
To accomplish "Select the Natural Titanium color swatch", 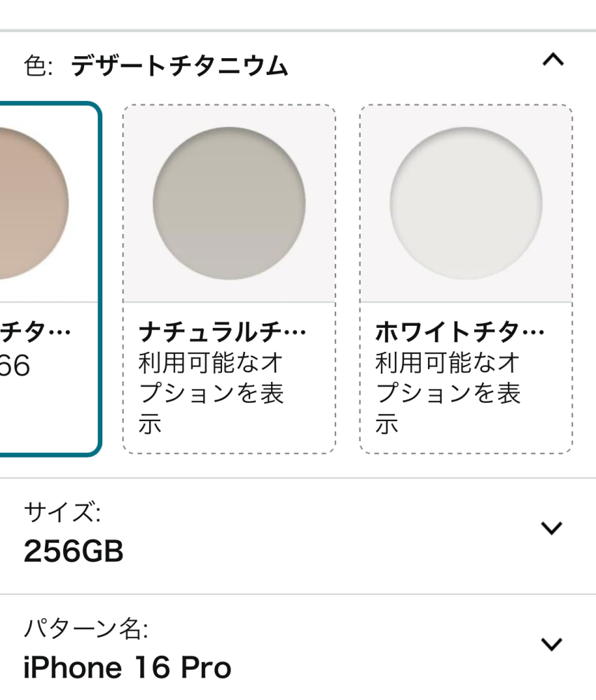I will click(228, 203).
